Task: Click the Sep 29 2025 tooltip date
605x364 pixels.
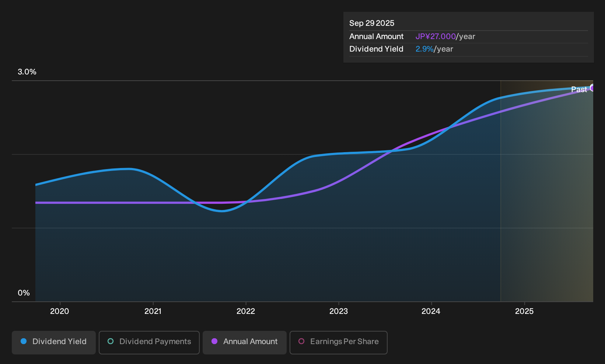Action: tap(372, 23)
